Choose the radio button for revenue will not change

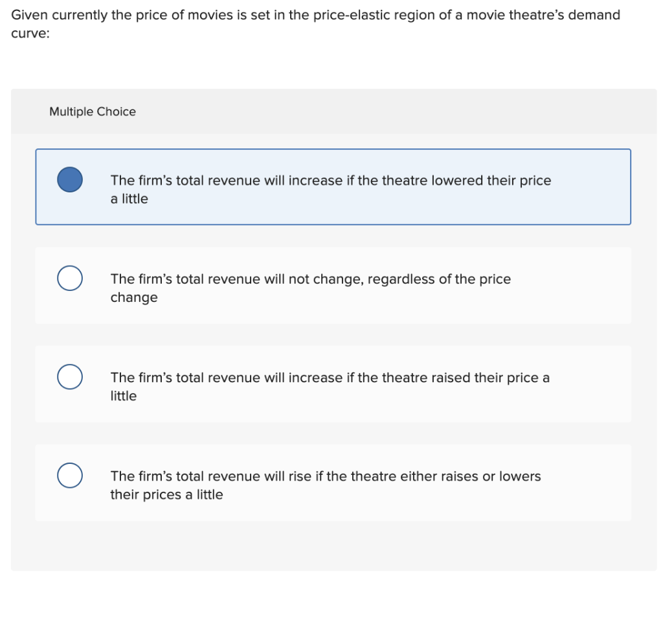click(x=70, y=278)
